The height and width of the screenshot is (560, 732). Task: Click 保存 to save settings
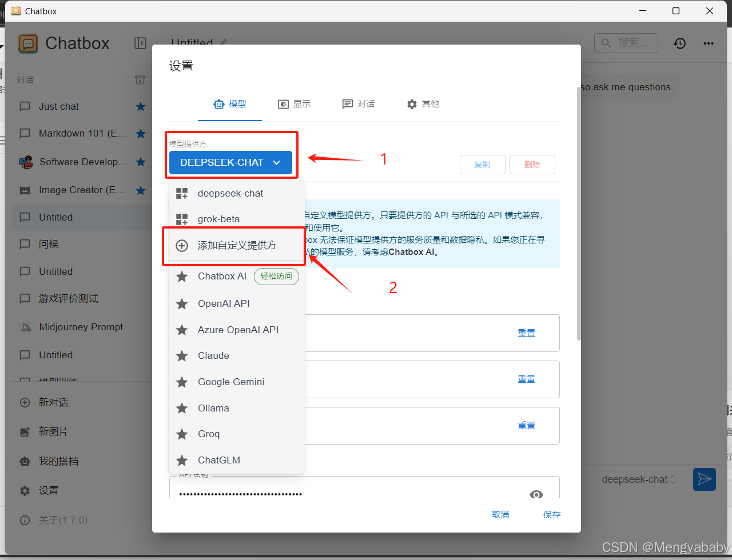tap(552, 515)
